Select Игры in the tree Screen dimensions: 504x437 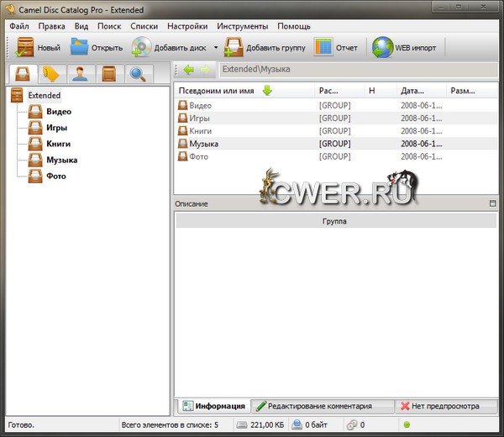pyautogui.click(x=57, y=128)
